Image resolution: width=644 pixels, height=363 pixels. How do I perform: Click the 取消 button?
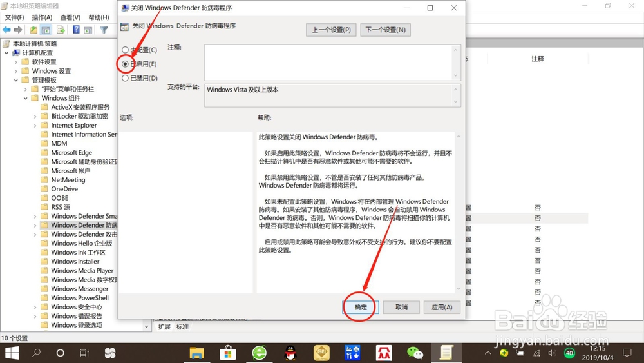(401, 307)
